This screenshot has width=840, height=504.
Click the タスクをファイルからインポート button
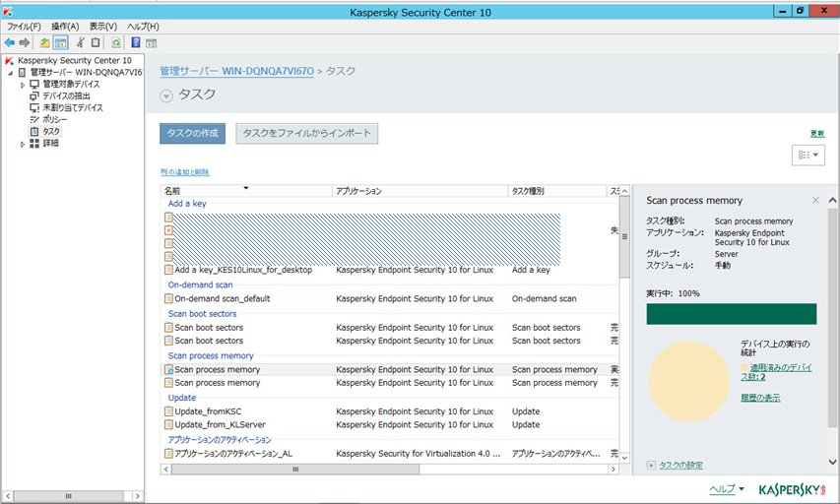coord(307,133)
